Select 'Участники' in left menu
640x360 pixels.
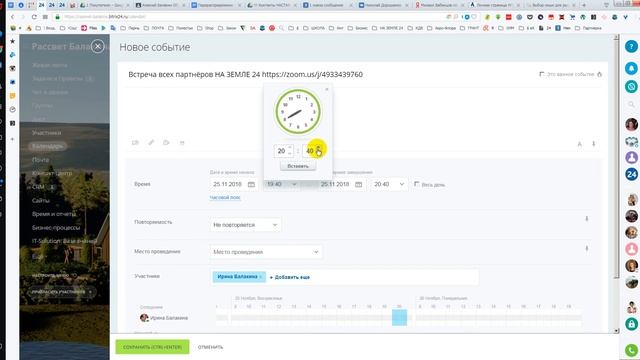tap(47, 133)
